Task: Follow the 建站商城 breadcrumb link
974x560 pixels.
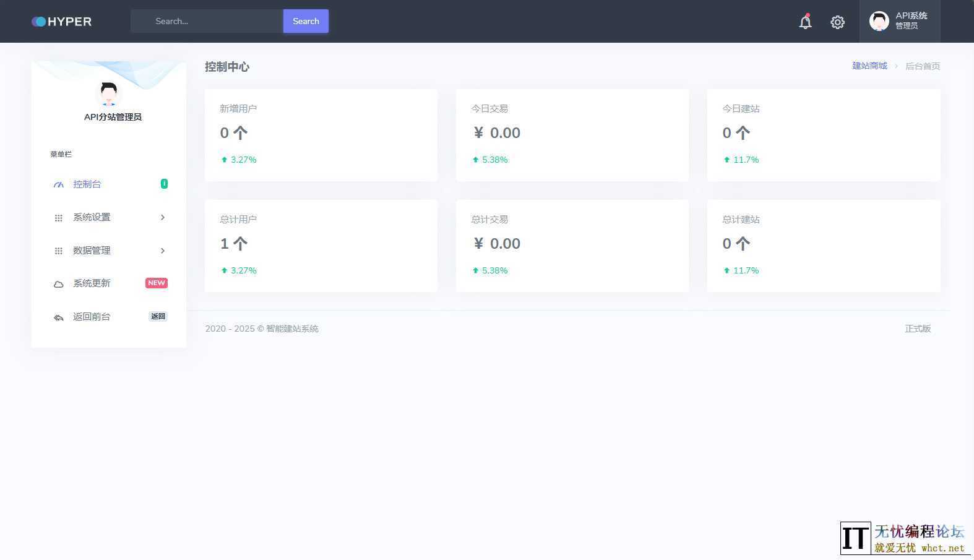Action: pos(869,66)
